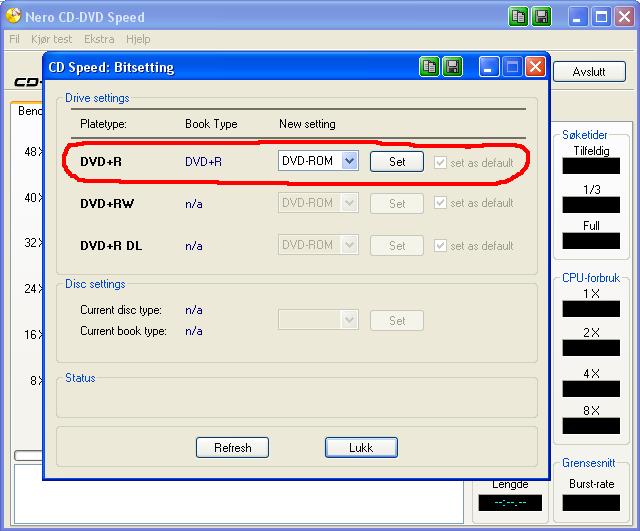Click Set button for DVD+R

[x=397, y=162]
